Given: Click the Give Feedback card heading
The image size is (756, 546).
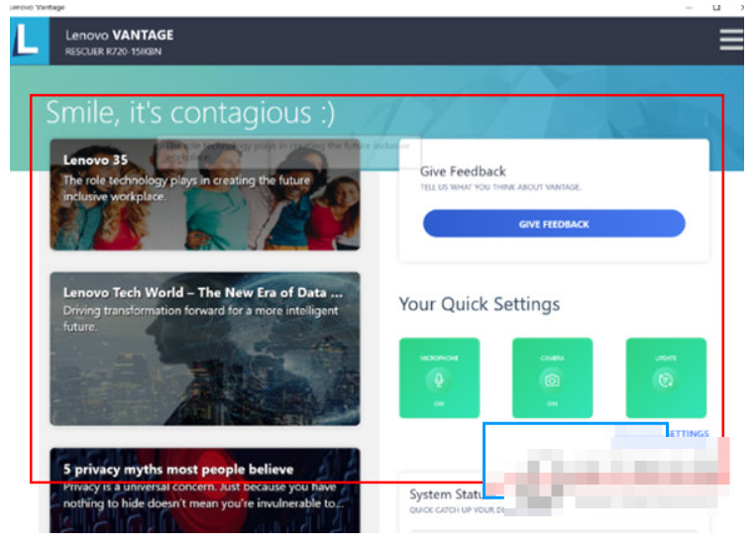Looking at the screenshot, I should click(x=463, y=171).
